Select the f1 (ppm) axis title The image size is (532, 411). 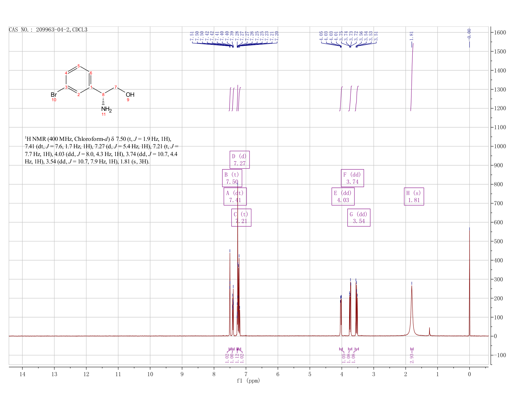click(x=248, y=381)
